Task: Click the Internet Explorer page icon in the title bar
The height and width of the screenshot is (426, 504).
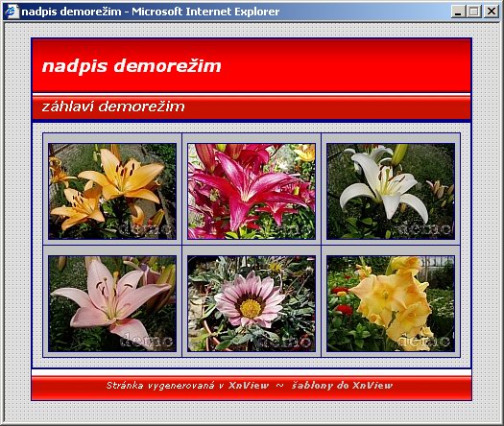Action: point(12,12)
